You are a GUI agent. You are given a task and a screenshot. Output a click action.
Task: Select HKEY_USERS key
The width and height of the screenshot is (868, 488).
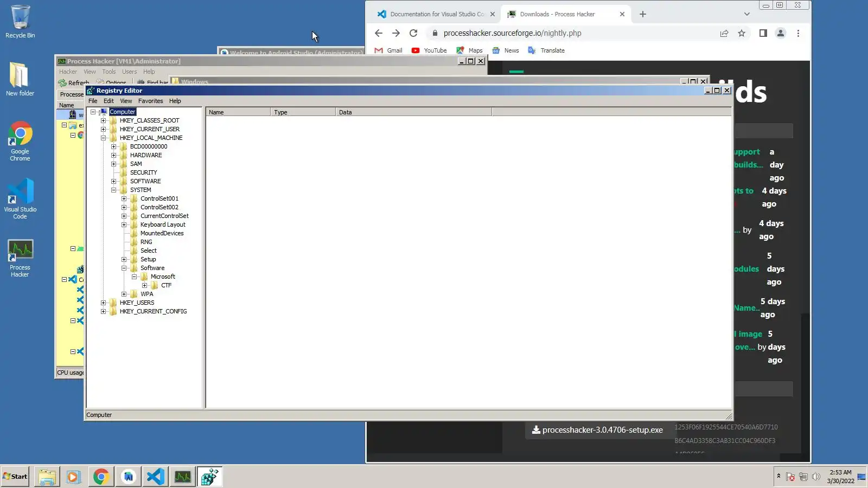pos(137,303)
